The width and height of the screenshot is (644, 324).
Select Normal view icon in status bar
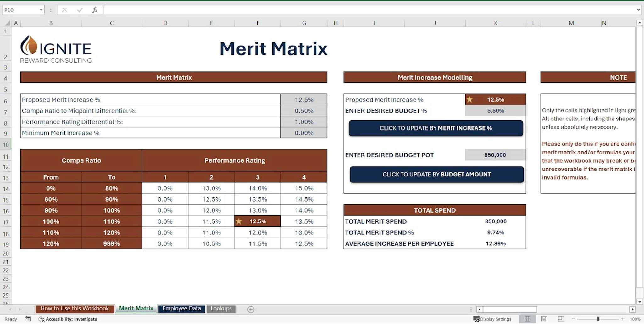point(528,319)
